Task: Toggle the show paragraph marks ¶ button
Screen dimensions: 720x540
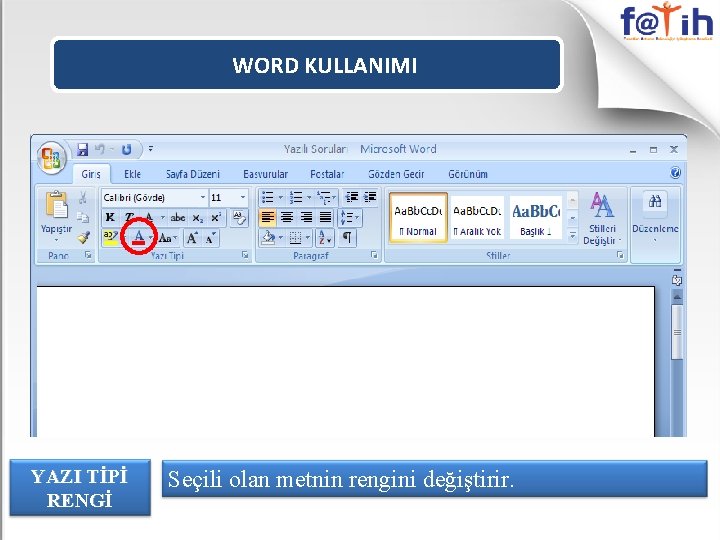Action: point(347,237)
